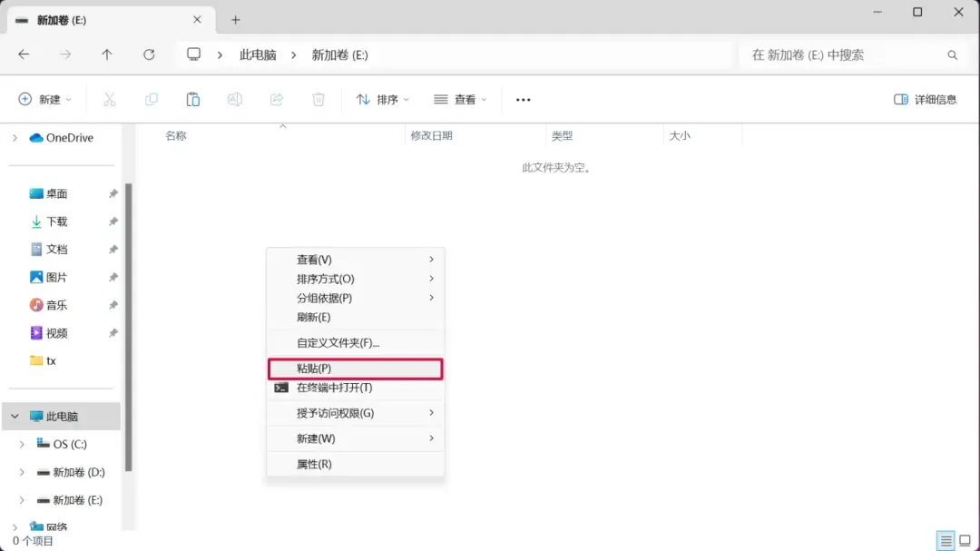Expand 新加卷 (E:) node in sidebar

tap(22, 500)
